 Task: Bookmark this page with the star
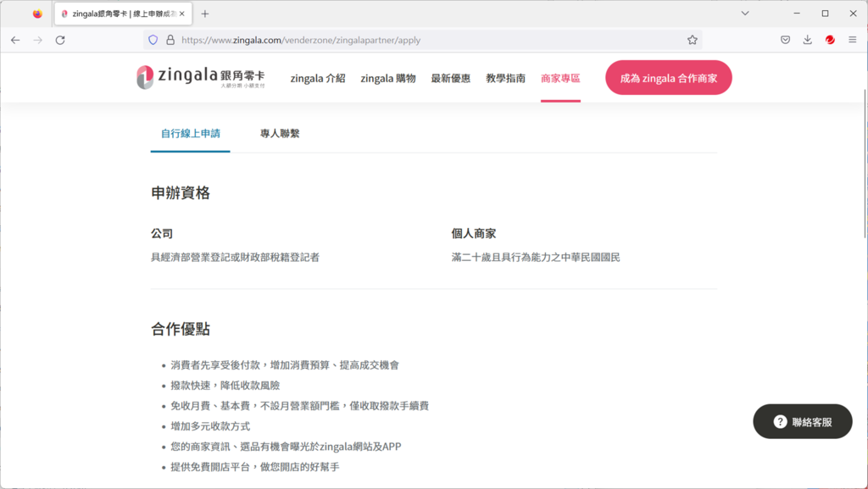(692, 40)
